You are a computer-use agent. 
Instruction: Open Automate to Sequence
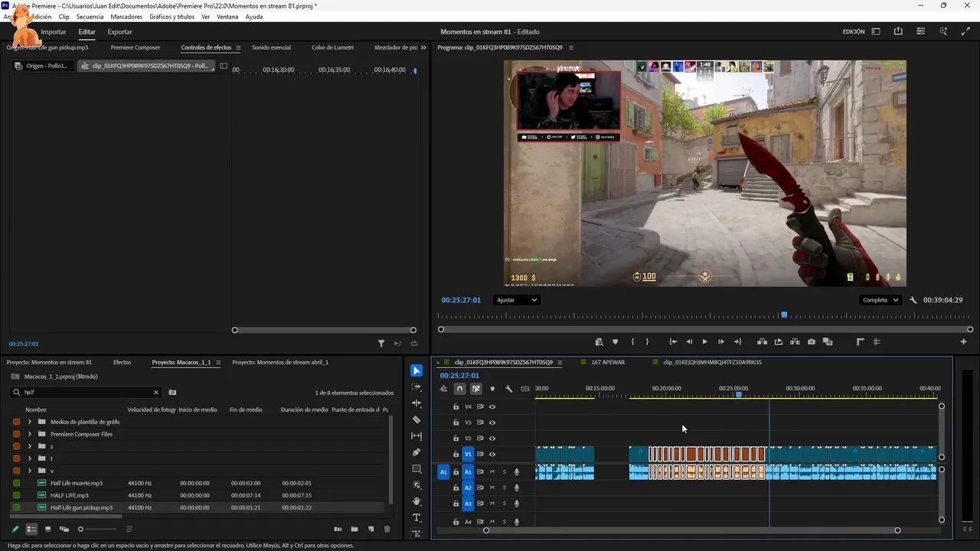pos(338,529)
